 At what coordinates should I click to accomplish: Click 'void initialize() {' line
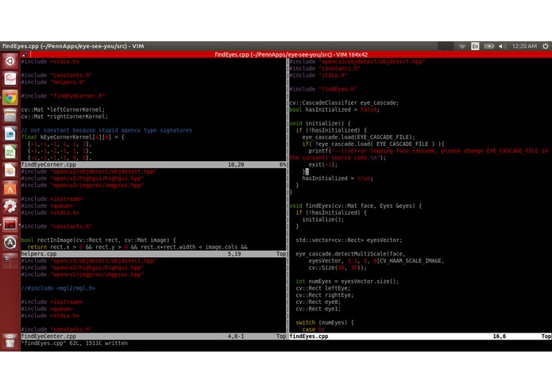pos(320,124)
